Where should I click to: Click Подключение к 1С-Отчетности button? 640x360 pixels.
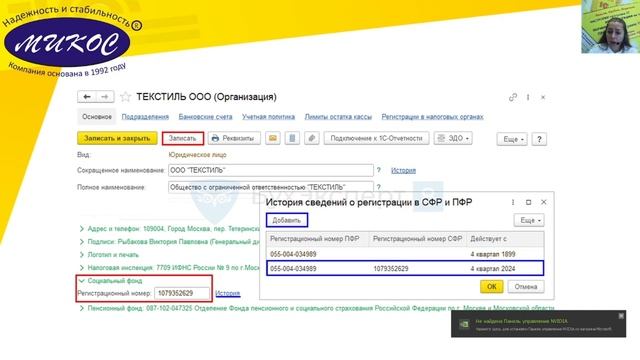376,138
